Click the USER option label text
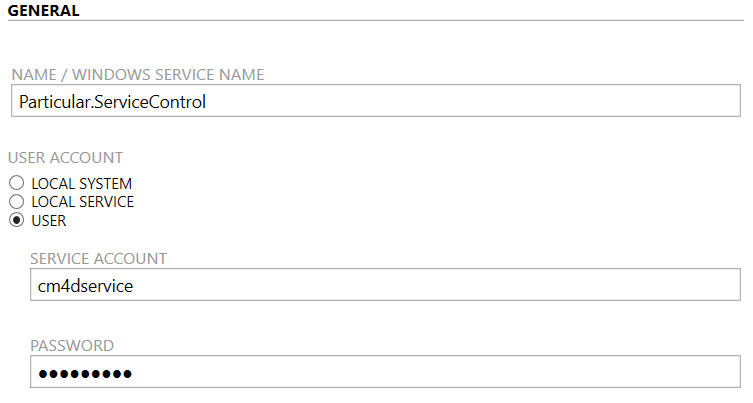This screenshot has height=403, width=753. tap(49, 221)
